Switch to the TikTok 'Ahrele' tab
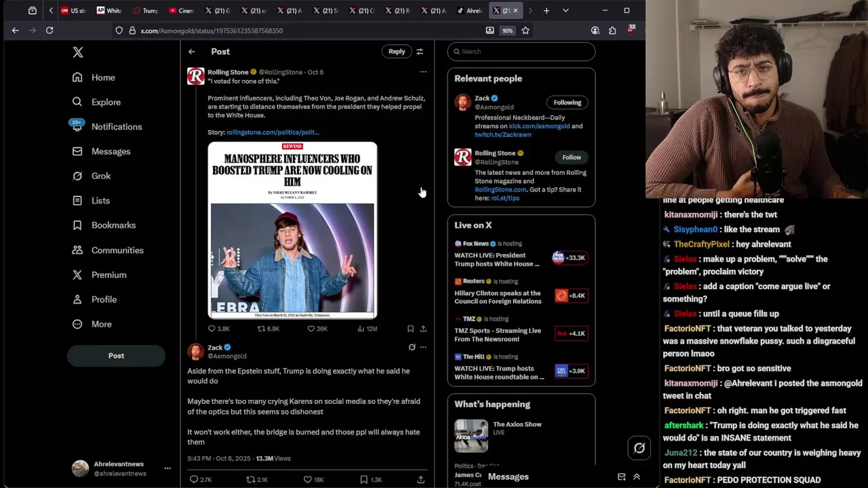 point(469,11)
